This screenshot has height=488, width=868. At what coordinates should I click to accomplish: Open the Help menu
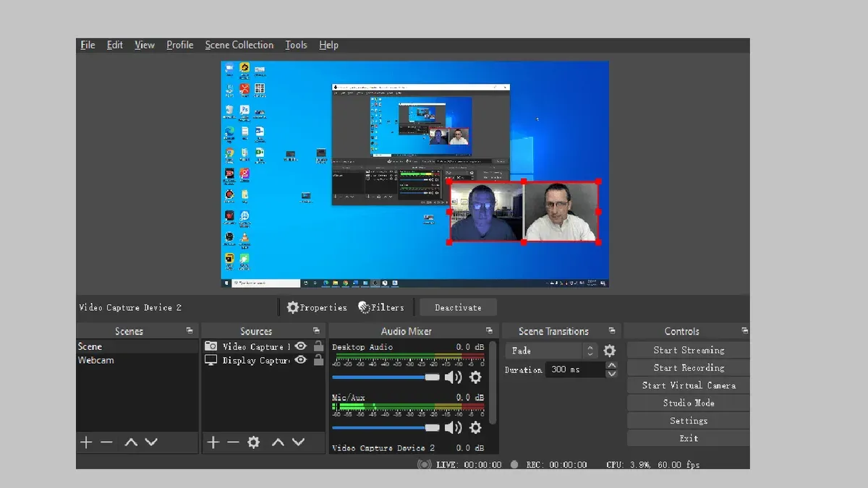[x=328, y=45]
